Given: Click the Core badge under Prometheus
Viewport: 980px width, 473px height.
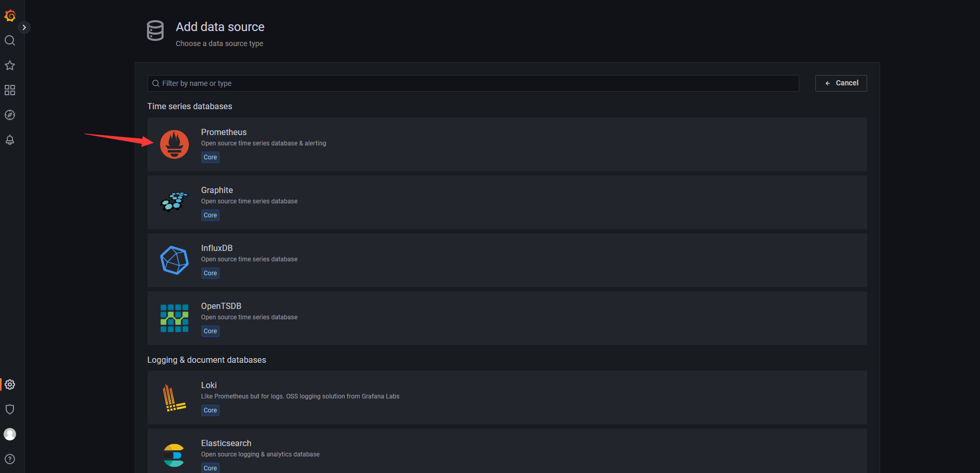Looking at the screenshot, I should coord(210,157).
